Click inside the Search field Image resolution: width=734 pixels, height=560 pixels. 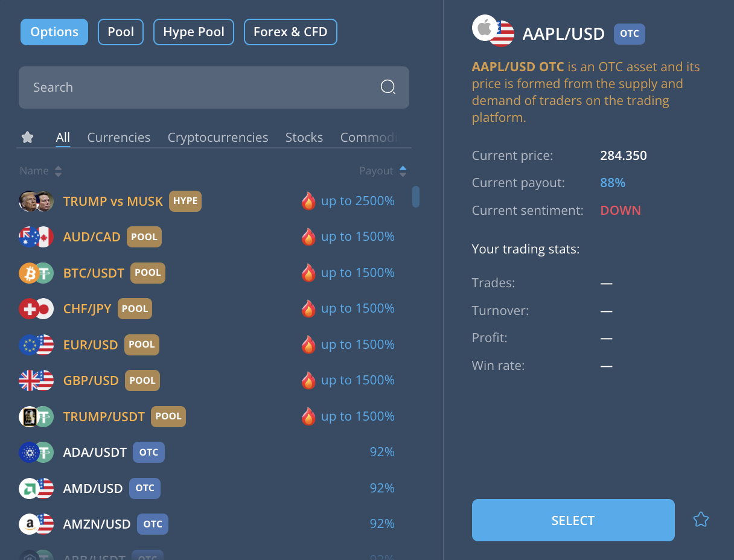click(x=181, y=87)
